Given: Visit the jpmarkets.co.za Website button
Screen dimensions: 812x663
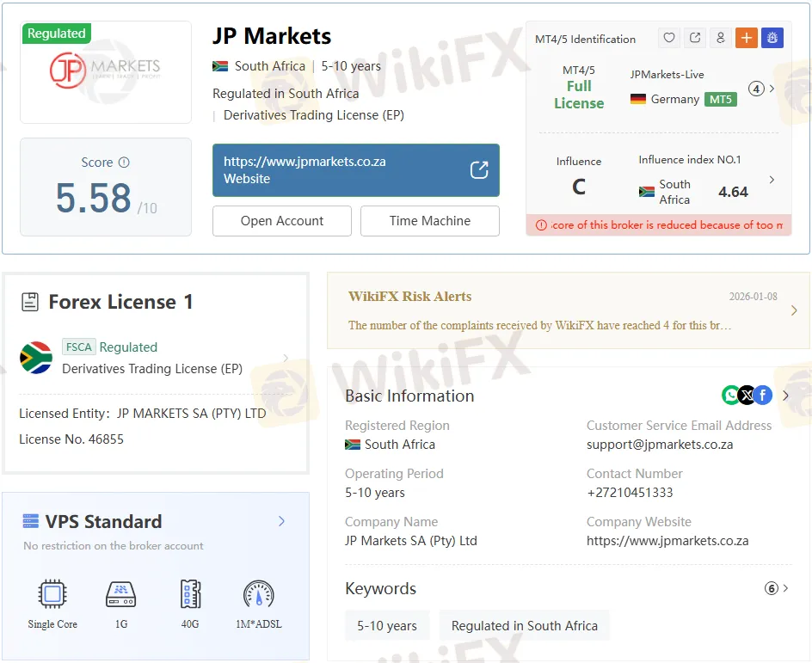Looking at the screenshot, I should (355, 170).
